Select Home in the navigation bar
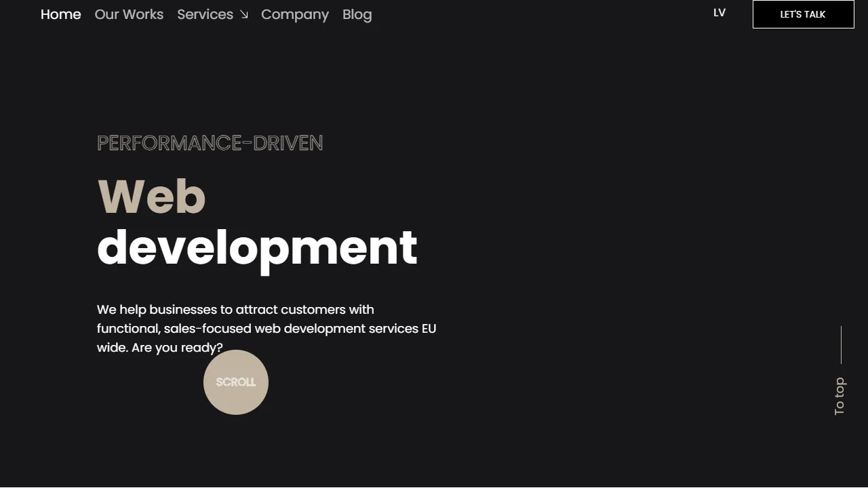868x488 pixels. pyautogui.click(x=60, y=14)
